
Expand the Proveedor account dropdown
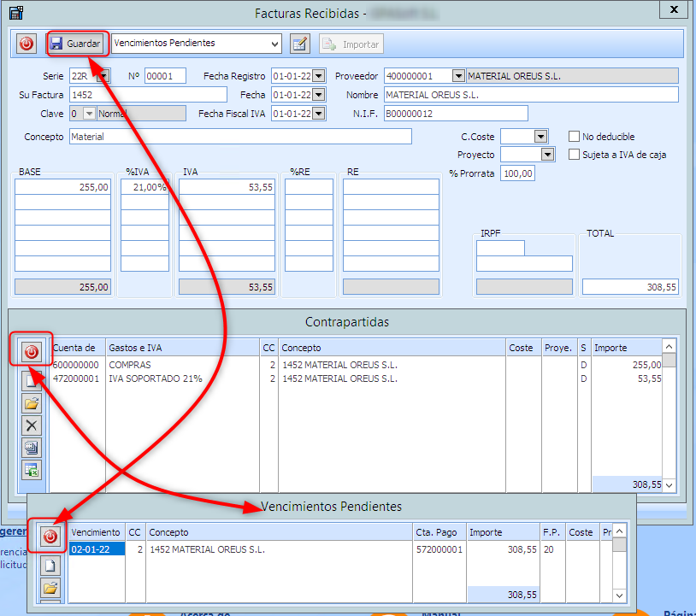[x=458, y=76]
